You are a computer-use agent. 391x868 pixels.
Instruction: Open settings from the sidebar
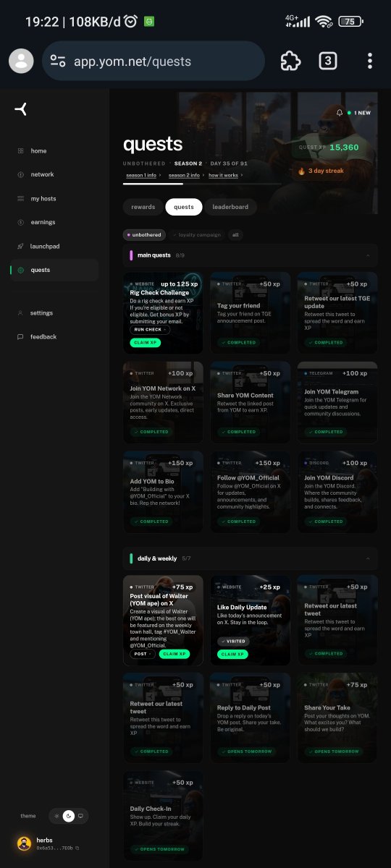click(x=54, y=312)
